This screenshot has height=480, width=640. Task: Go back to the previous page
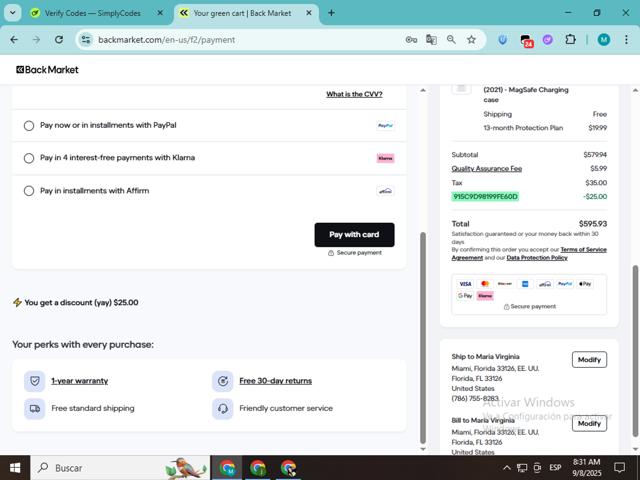point(14,40)
